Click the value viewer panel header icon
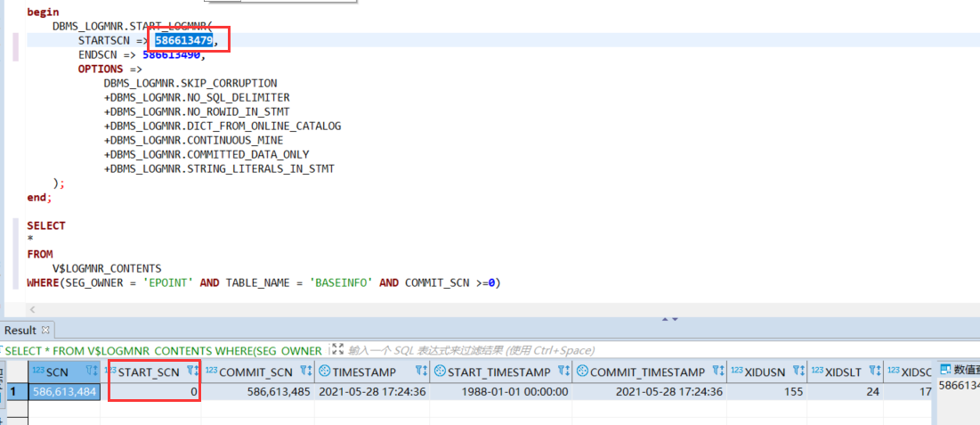The height and width of the screenshot is (425, 980). (945, 371)
